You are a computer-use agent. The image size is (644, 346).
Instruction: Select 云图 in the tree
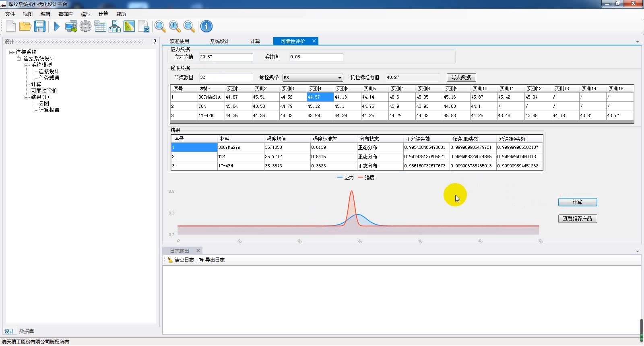[44, 104]
